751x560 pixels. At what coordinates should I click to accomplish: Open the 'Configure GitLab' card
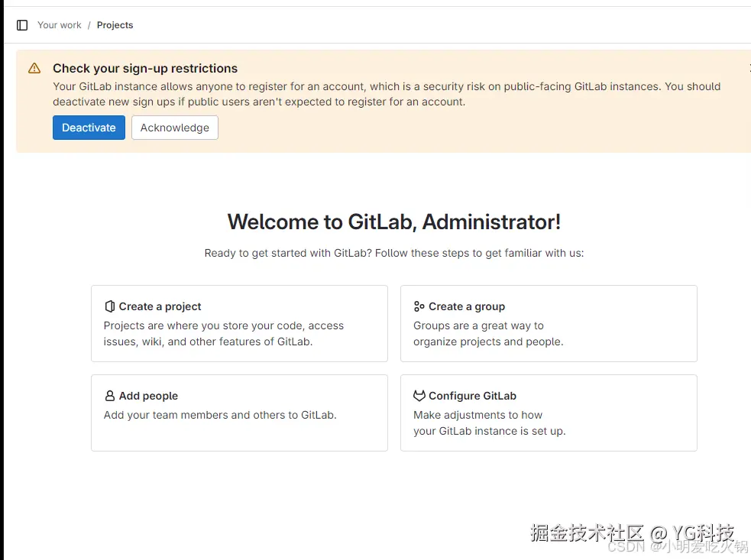(549, 413)
